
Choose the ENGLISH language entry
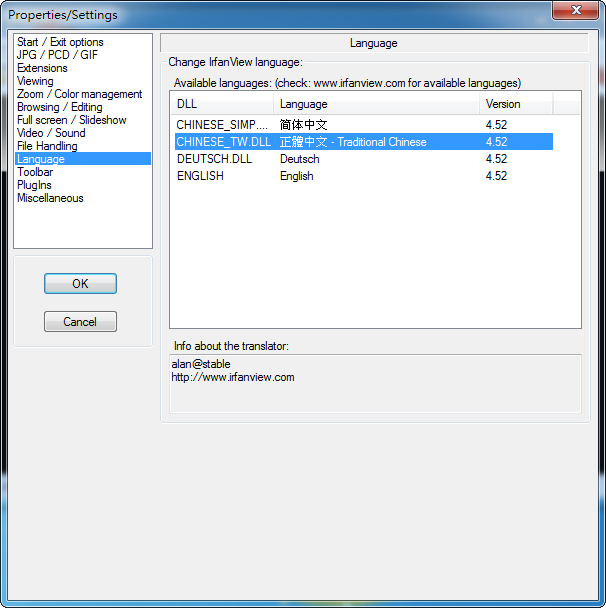pos(364,176)
